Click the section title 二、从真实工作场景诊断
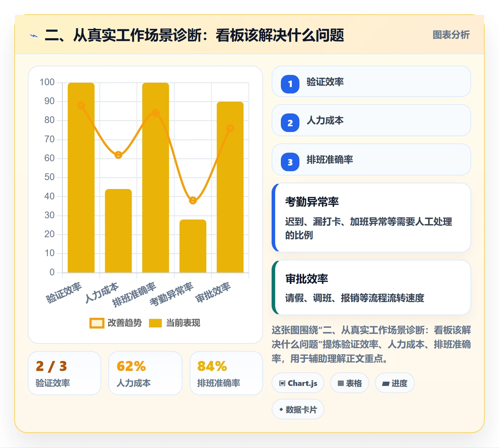 [x=194, y=35]
